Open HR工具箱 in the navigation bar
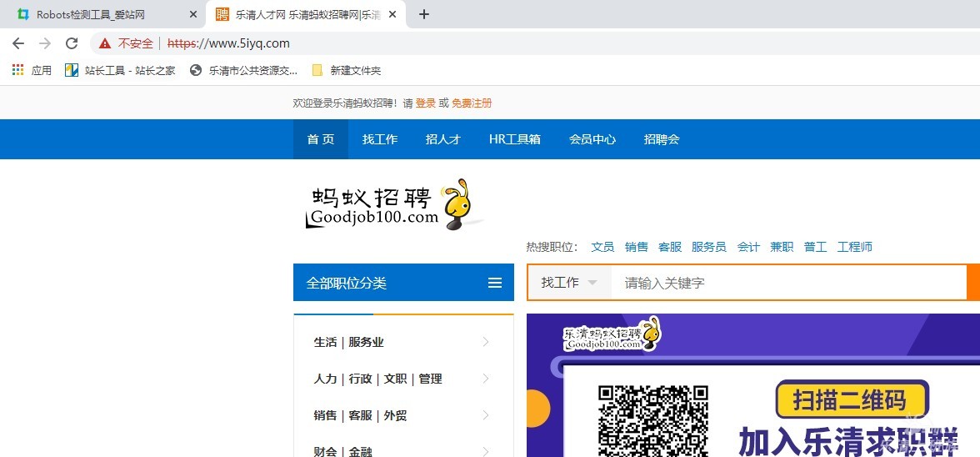The width and height of the screenshot is (980, 457). [514, 139]
